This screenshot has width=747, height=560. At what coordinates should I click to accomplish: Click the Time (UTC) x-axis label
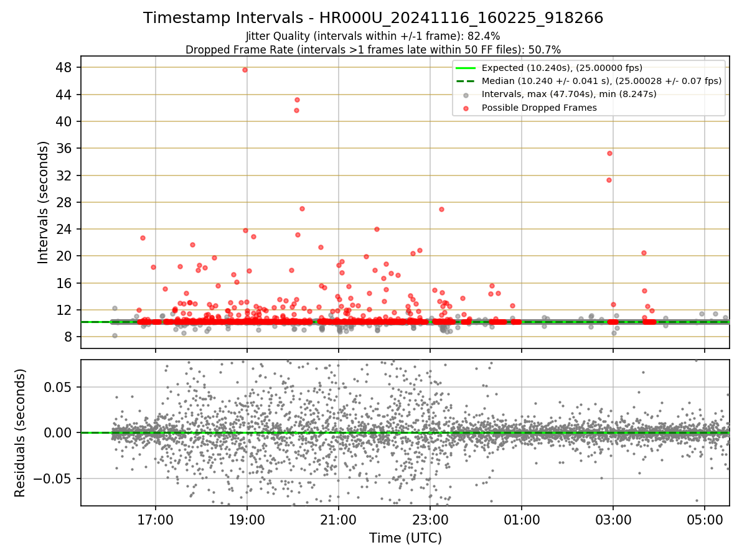pyautogui.click(x=405, y=538)
